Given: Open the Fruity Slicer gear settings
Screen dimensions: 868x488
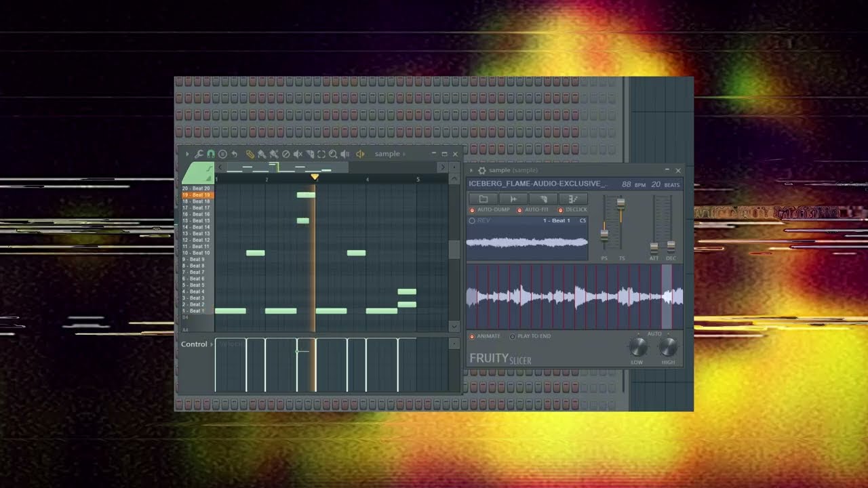Looking at the screenshot, I should coord(481,171).
